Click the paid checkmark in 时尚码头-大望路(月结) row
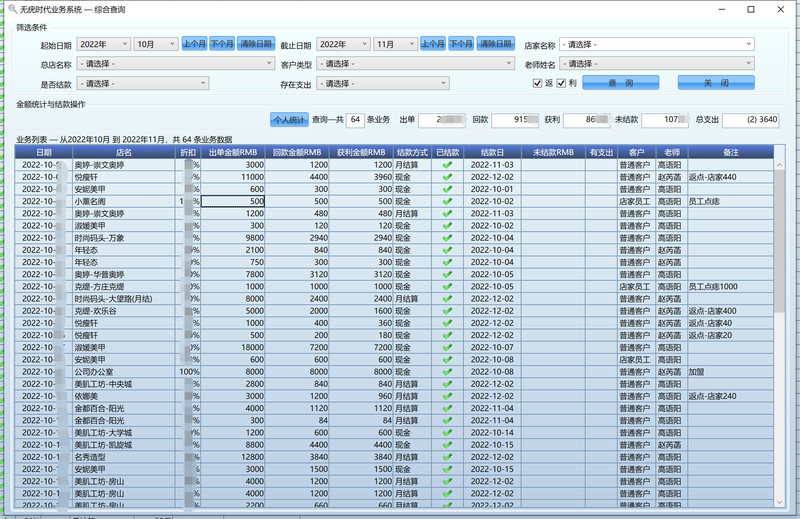This screenshot has width=800, height=519. tap(447, 299)
